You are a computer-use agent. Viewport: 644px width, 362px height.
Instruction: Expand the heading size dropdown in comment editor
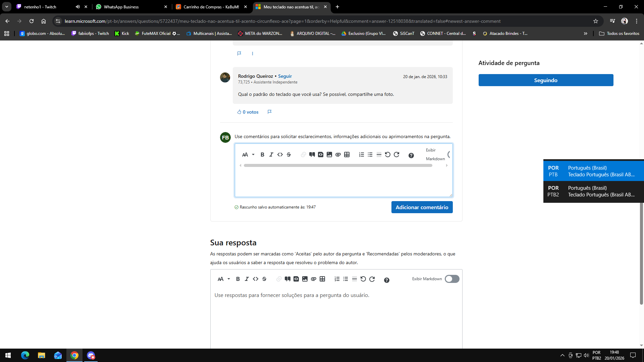pos(253,155)
